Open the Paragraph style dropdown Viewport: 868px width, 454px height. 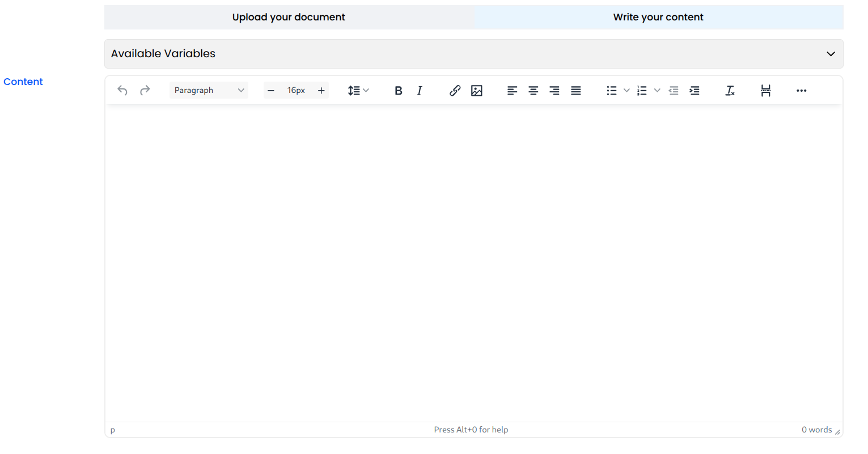[209, 90]
